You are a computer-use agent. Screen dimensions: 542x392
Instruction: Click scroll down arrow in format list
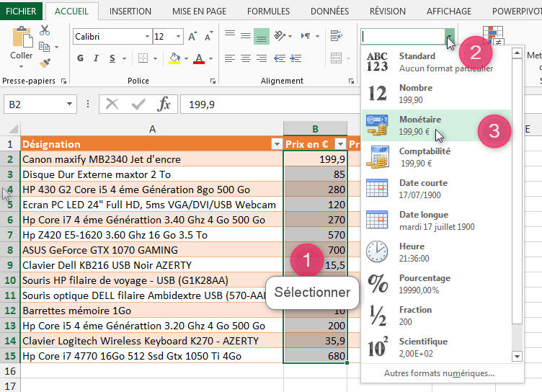coord(517,357)
